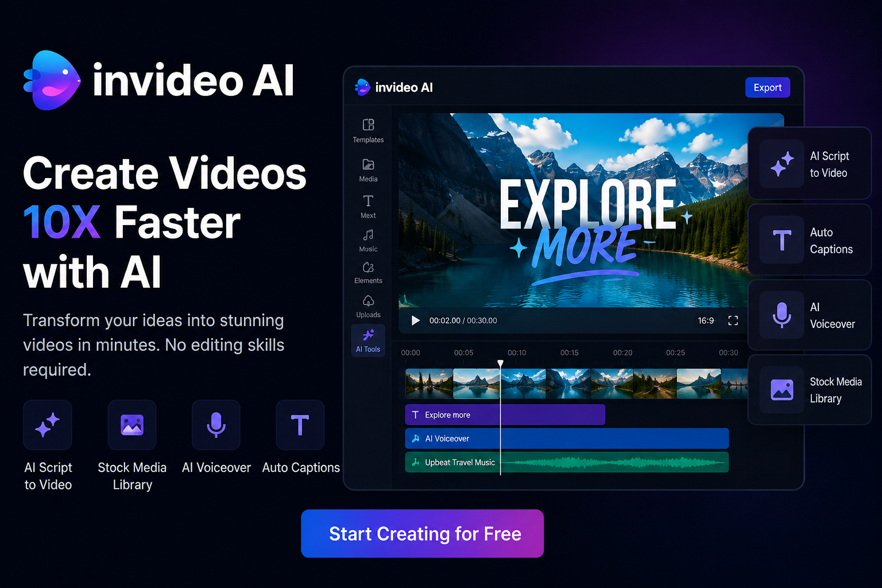
Task: Click the 00:02.00 / 00:30.00 time display
Action: [x=463, y=320]
